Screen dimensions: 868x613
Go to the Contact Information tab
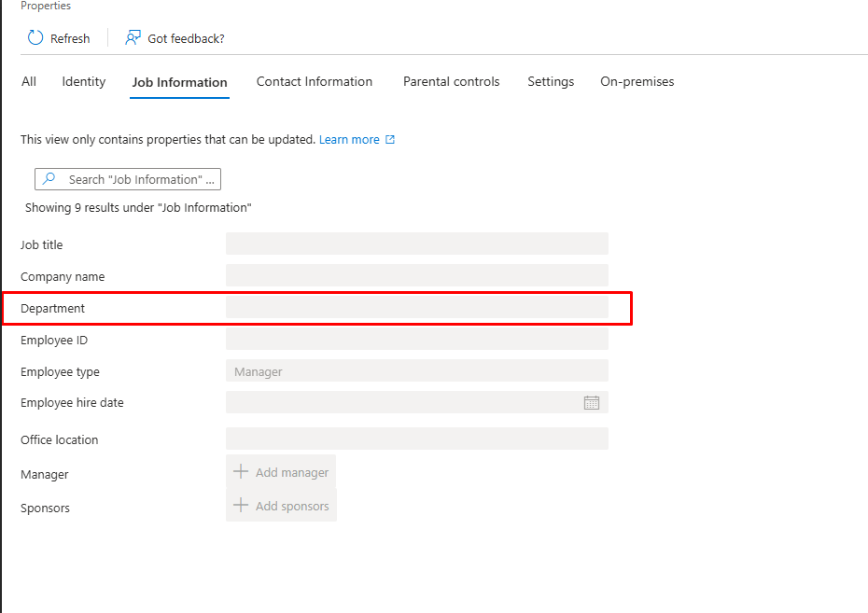(x=315, y=82)
